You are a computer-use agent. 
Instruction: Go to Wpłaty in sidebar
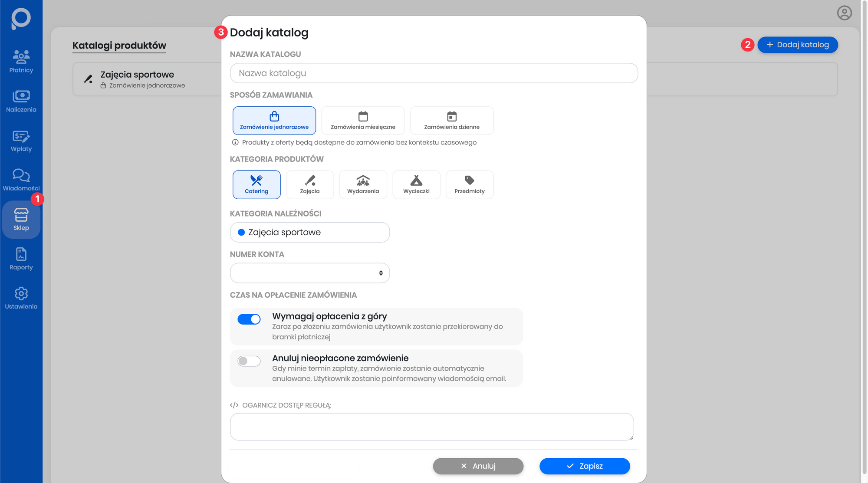coord(21,140)
